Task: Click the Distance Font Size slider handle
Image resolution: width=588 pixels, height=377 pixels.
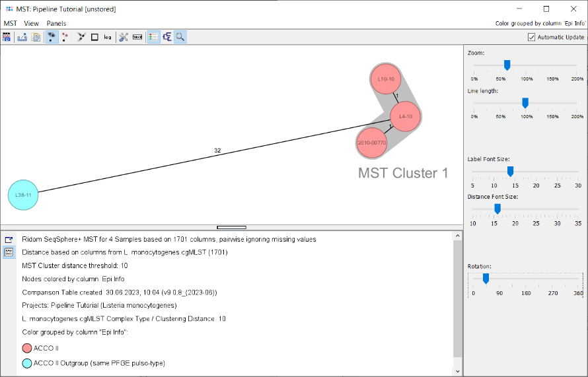Action: (497, 209)
